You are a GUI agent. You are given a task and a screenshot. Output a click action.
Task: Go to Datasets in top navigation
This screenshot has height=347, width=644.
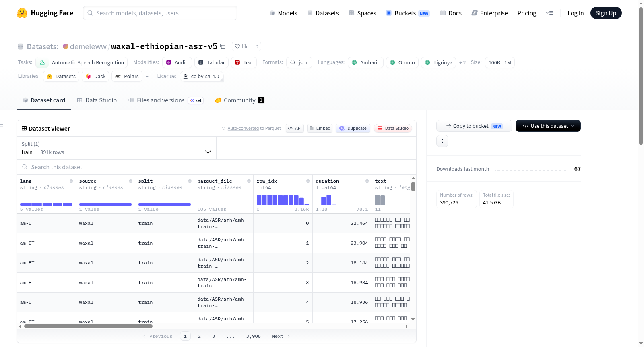click(323, 13)
